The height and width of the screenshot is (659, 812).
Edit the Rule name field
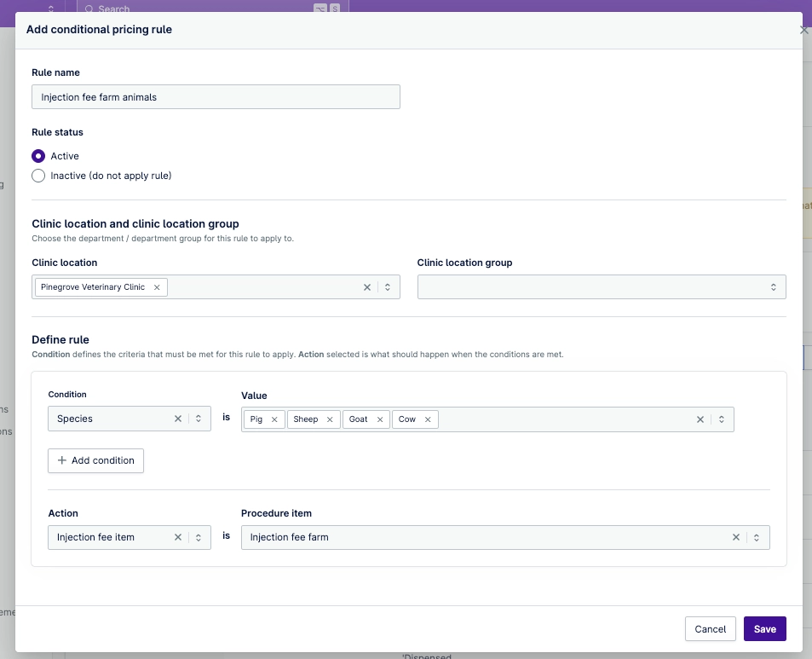tap(216, 97)
